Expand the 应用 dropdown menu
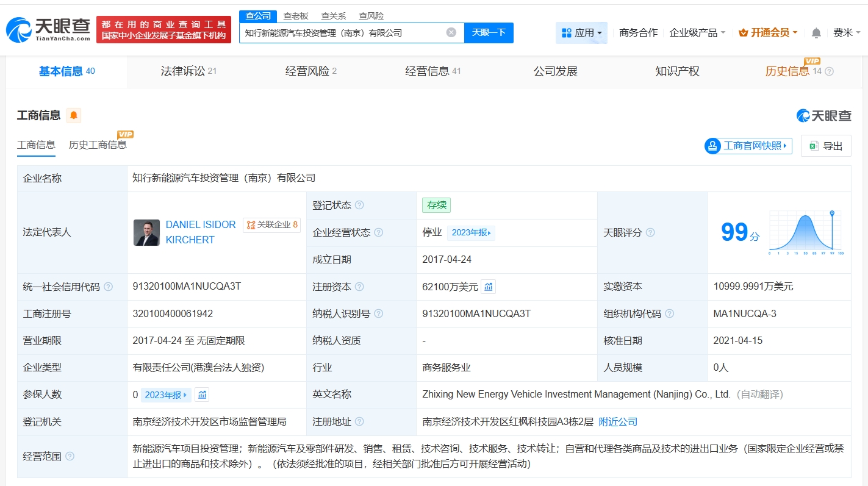868x486 pixels. 581,33
